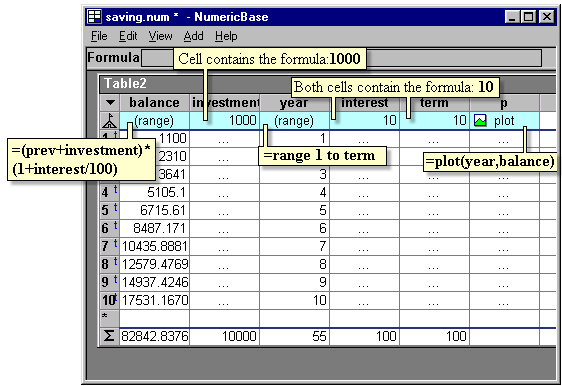
Task: Click inside the Formula input field
Action: tap(341, 58)
